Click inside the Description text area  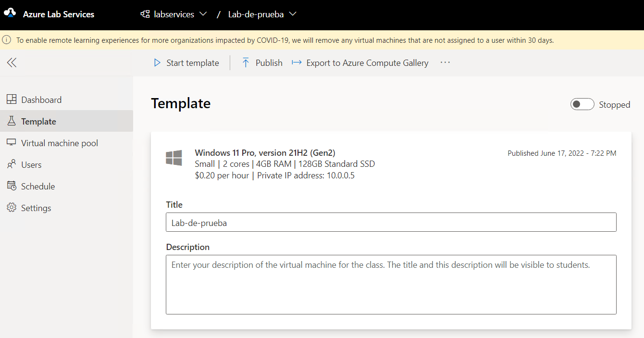(x=391, y=284)
